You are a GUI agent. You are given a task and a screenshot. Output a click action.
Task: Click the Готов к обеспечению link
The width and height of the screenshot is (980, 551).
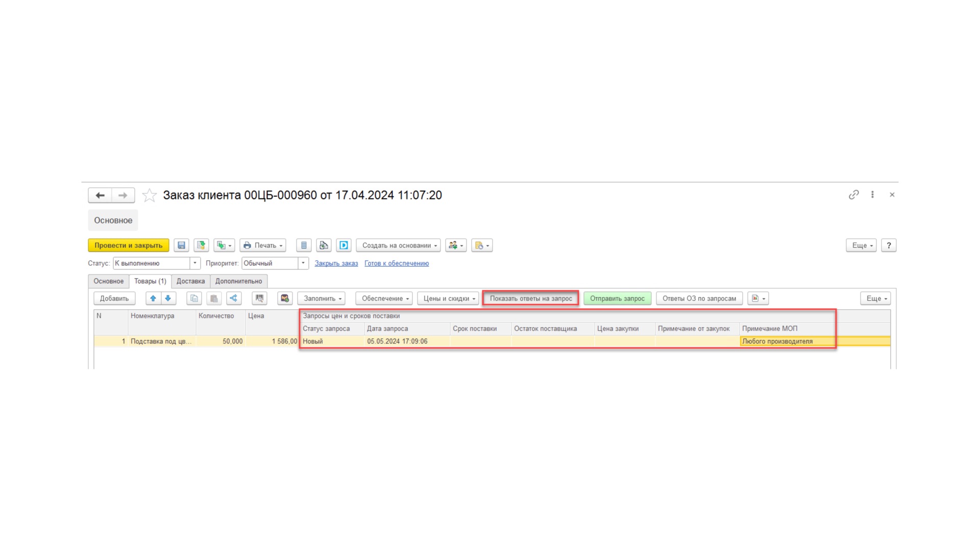(397, 263)
